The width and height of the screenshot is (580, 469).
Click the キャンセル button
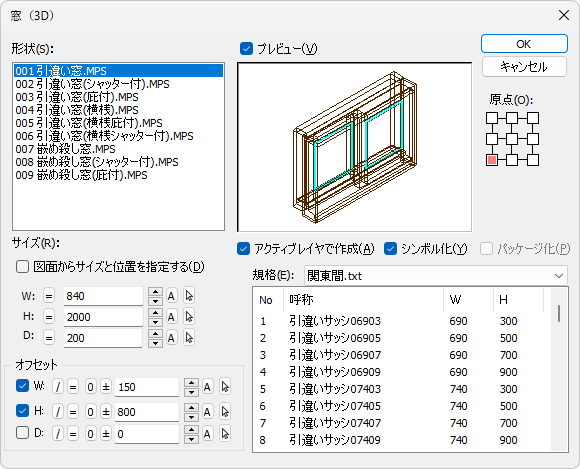(x=524, y=67)
